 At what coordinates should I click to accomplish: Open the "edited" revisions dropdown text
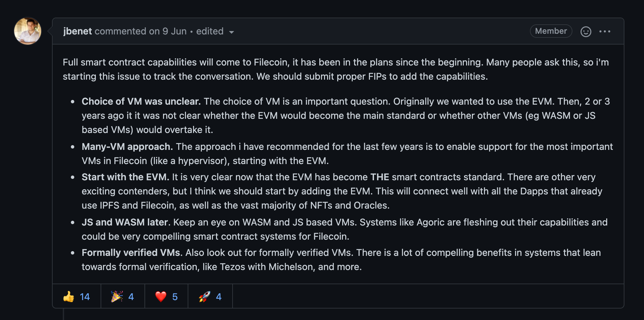(x=210, y=31)
